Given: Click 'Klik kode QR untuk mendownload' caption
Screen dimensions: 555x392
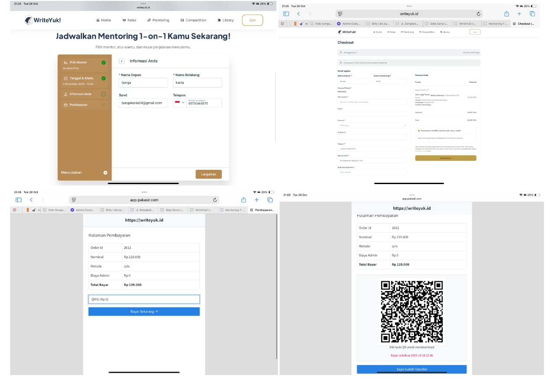Looking at the screenshot, I should point(412,347).
